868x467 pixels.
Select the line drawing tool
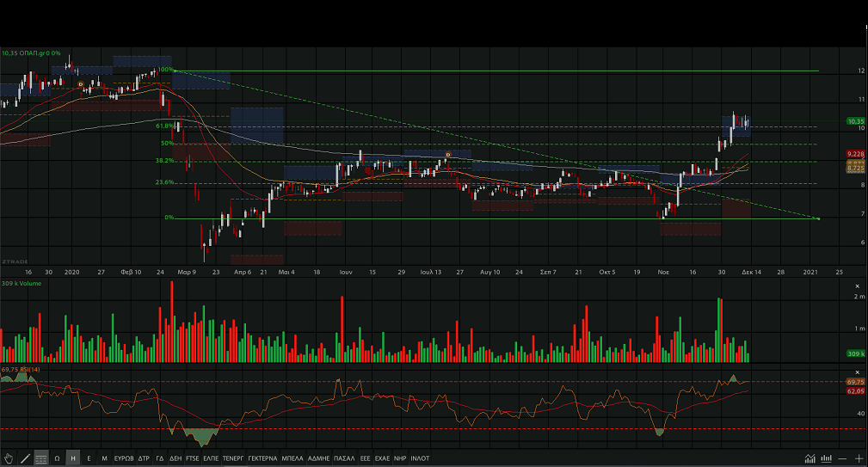click(x=25, y=458)
